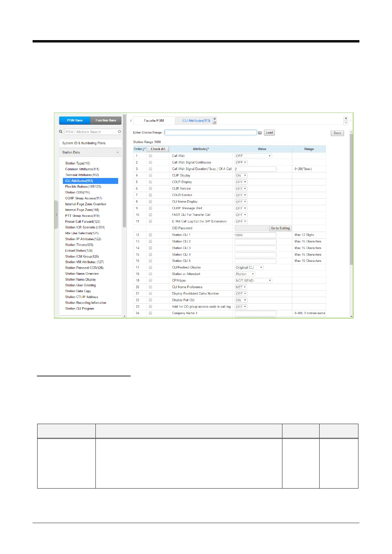Open Station COS(116) in sidebar
Image resolution: width=392 pixels, height=554 pixels.
tap(78, 192)
